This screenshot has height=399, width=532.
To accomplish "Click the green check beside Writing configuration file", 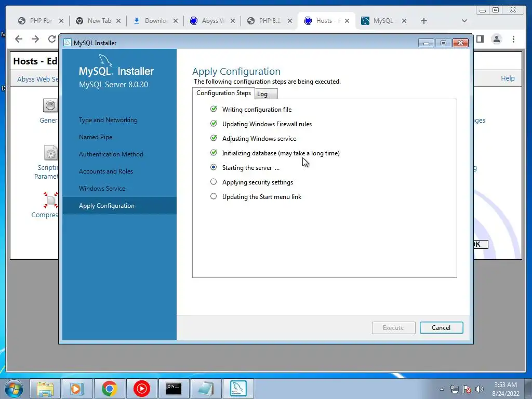I will pos(214,109).
